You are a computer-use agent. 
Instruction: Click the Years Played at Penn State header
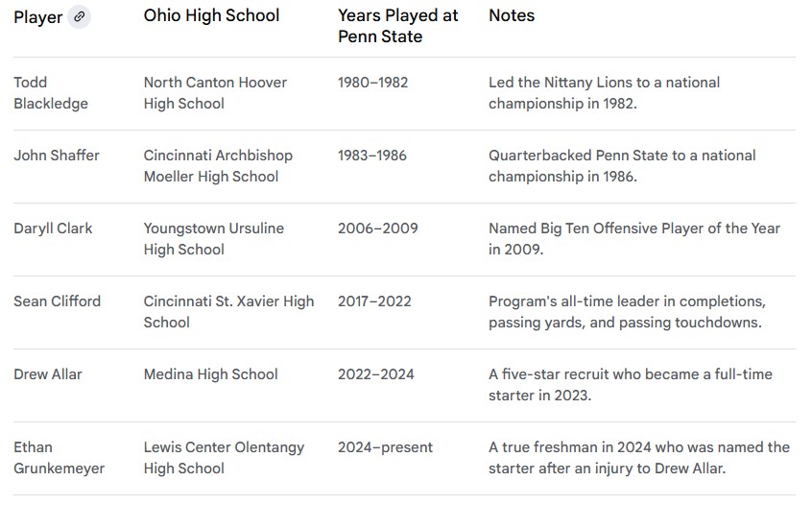click(x=397, y=26)
